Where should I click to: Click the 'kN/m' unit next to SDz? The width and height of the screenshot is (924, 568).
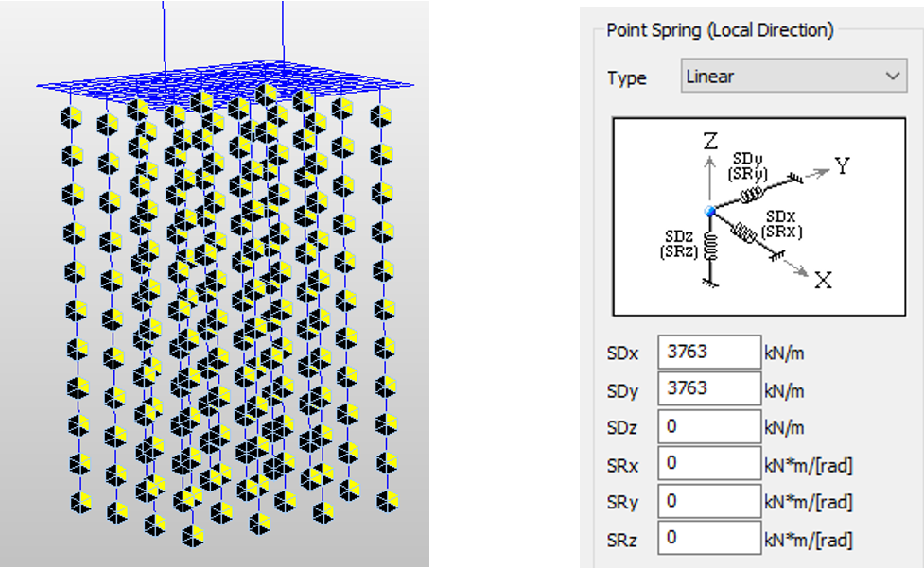784,427
